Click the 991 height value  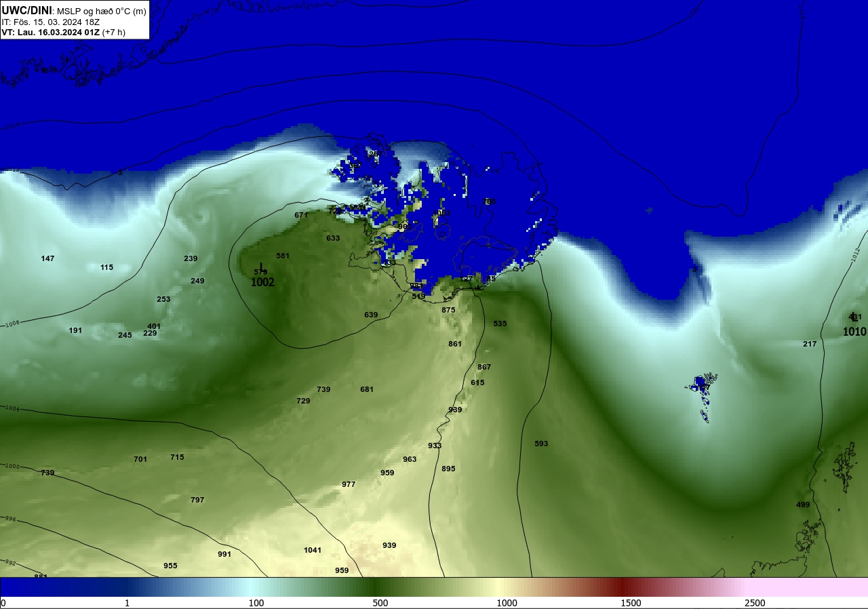[224, 554]
